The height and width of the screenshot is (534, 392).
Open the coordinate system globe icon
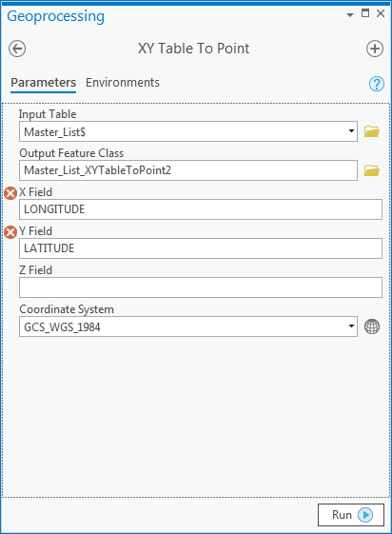(372, 326)
